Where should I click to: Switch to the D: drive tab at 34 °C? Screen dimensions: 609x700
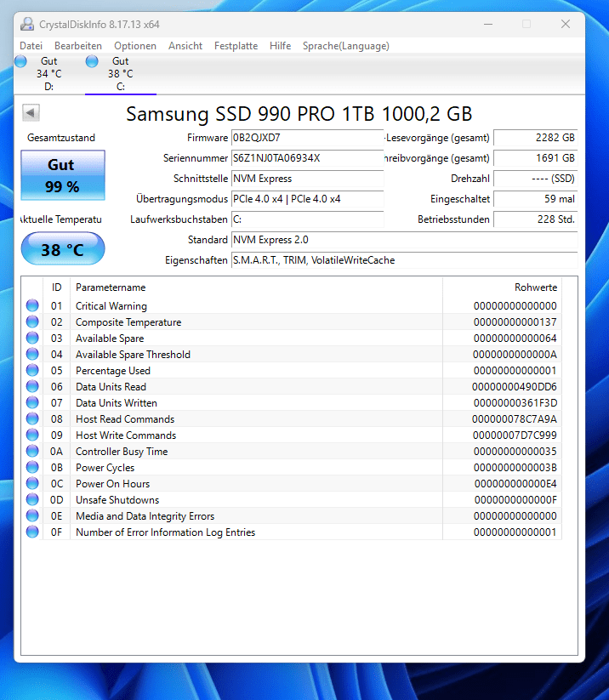point(49,74)
